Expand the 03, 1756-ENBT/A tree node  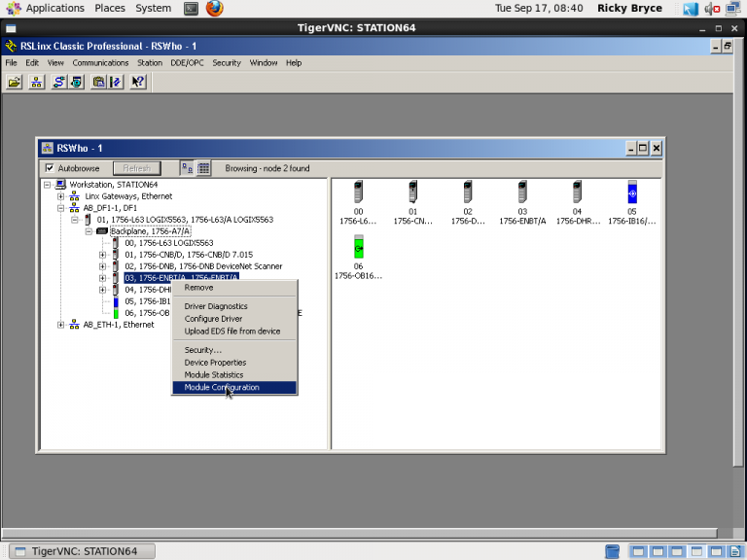click(x=102, y=278)
